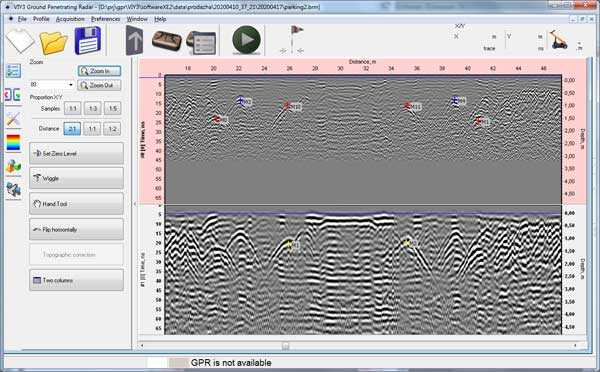
Task: Select the yellow marker near 35 m in lower profile
Action: pos(406,243)
